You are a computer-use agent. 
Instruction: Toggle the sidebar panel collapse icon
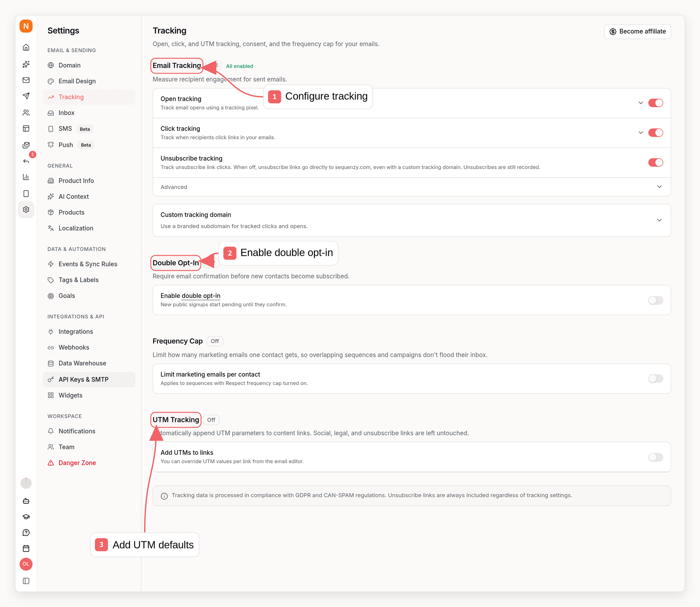[x=26, y=581]
